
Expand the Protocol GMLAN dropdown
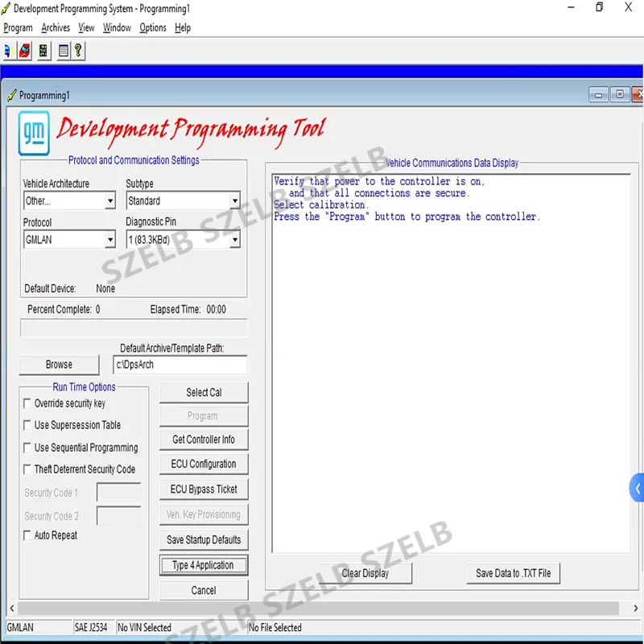tap(109, 240)
